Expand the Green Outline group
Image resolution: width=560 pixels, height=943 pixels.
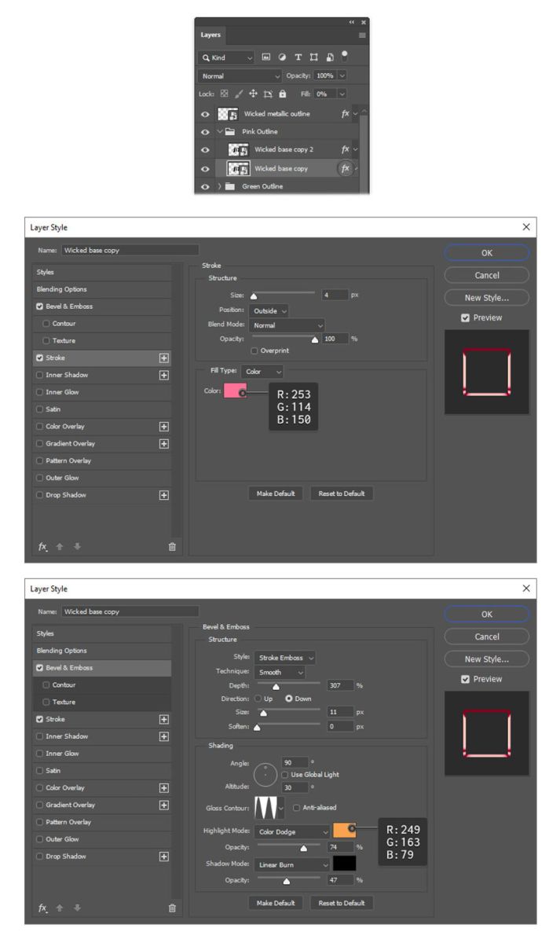point(219,186)
